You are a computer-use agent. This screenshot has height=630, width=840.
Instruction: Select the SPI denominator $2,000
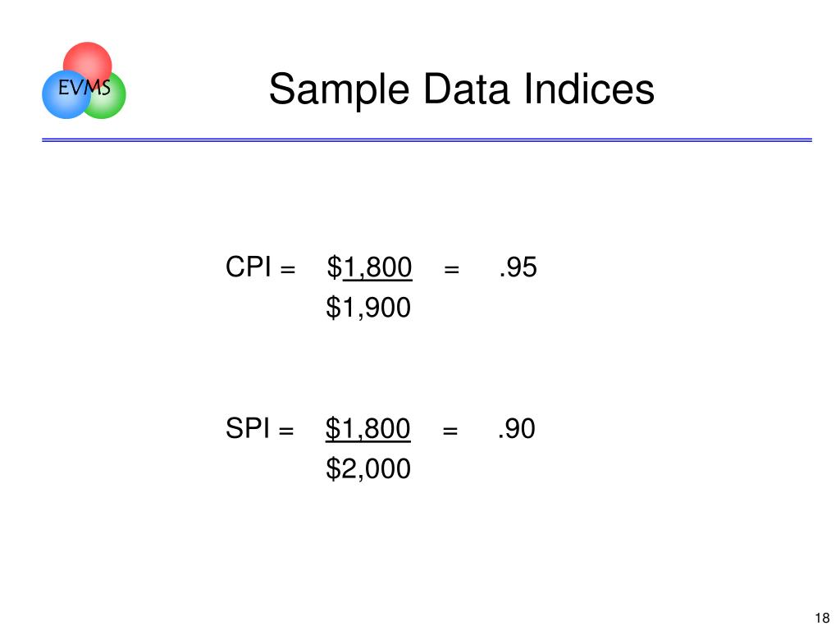pos(368,469)
